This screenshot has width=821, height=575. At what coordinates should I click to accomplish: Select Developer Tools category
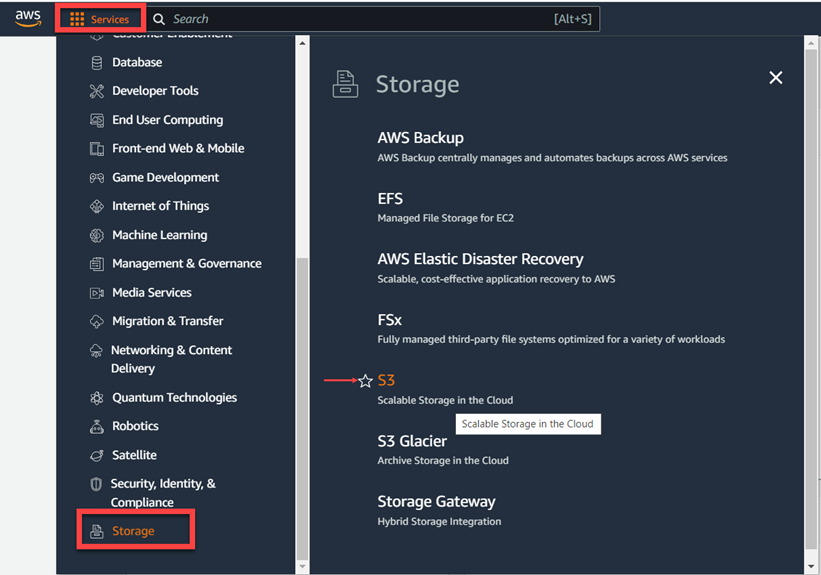[x=156, y=91]
